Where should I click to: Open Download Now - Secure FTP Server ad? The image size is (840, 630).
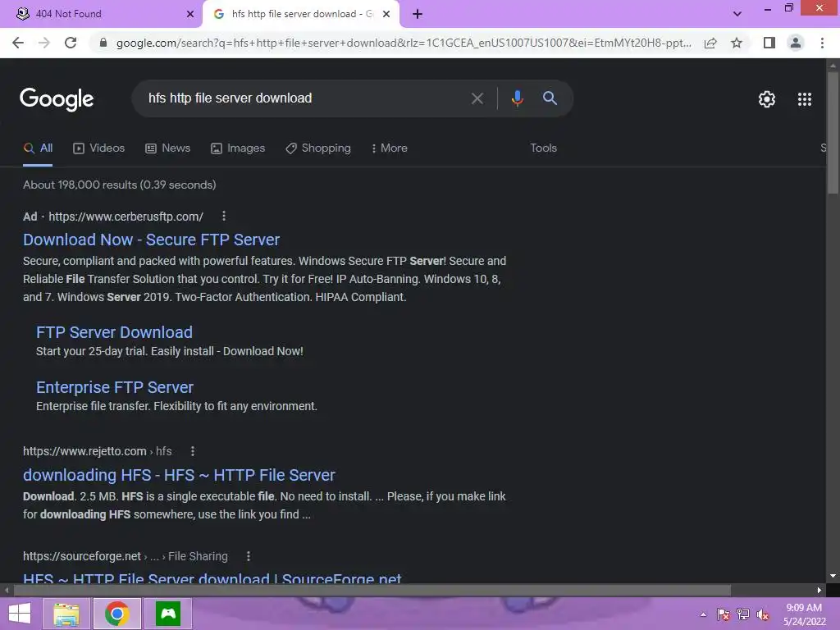151,240
